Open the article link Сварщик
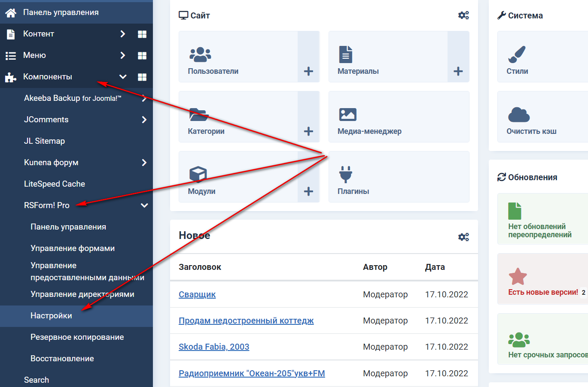Viewport: 588px width, 387px height. tap(197, 294)
